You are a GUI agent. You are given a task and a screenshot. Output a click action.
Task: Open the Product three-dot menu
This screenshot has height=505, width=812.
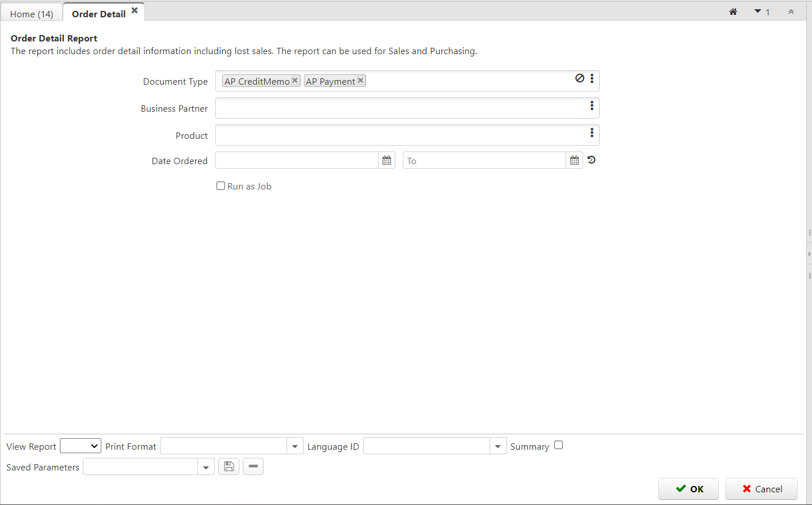592,133
